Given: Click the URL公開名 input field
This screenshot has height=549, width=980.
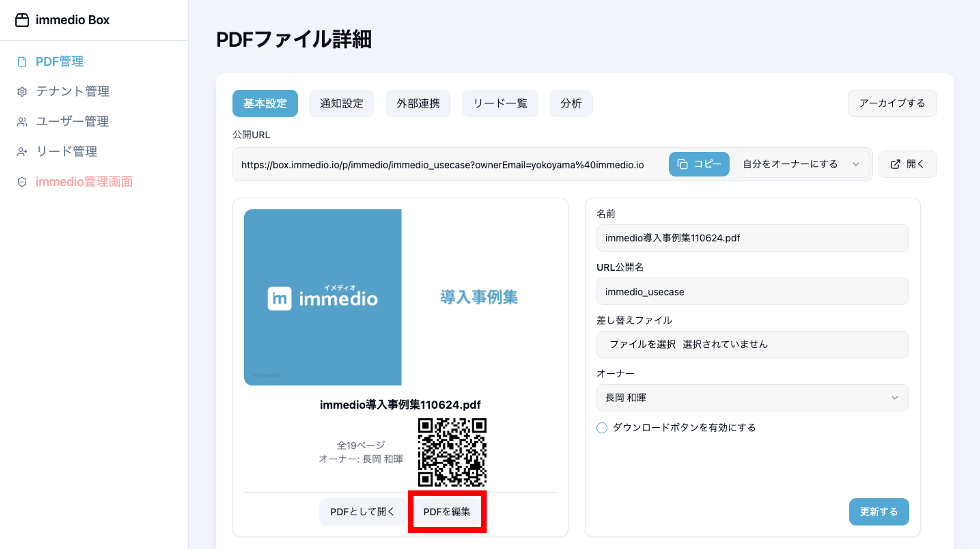Looking at the screenshot, I should (752, 292).
